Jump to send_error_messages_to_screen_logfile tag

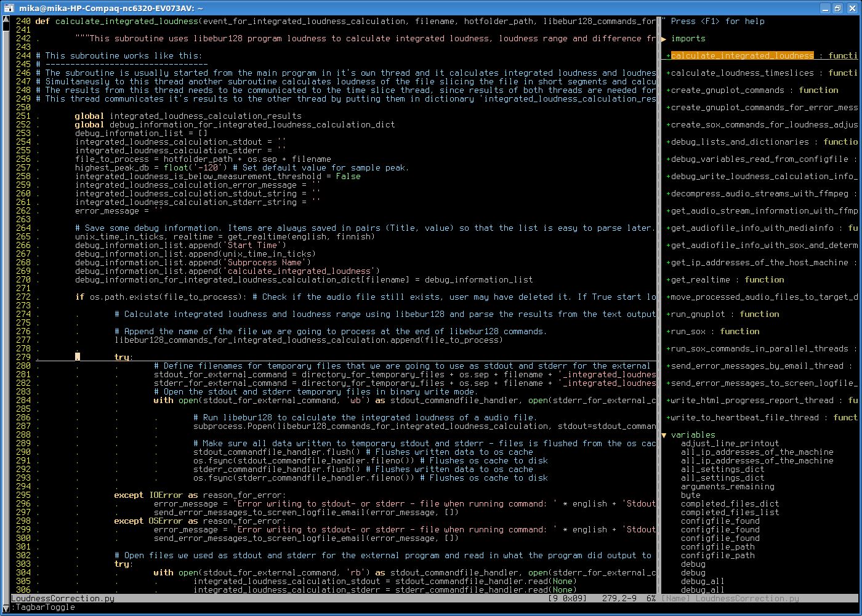(x=764, y=383)
